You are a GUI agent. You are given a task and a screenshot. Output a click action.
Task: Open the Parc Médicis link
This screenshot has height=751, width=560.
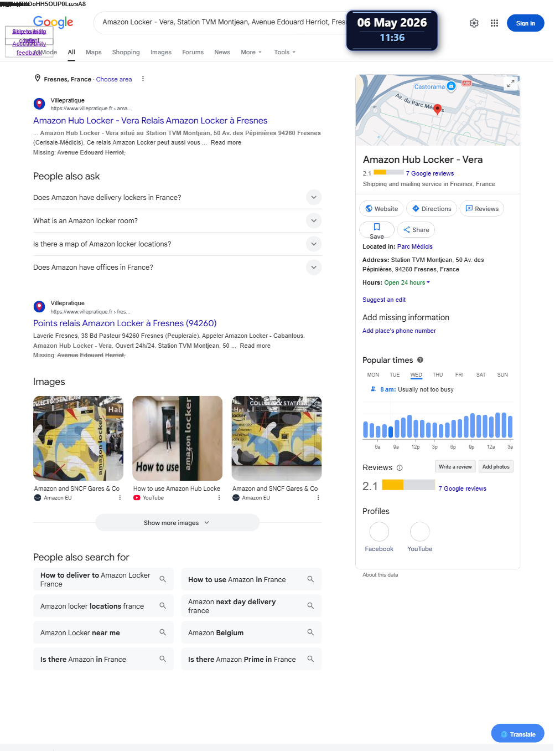(x=415, y=246)
